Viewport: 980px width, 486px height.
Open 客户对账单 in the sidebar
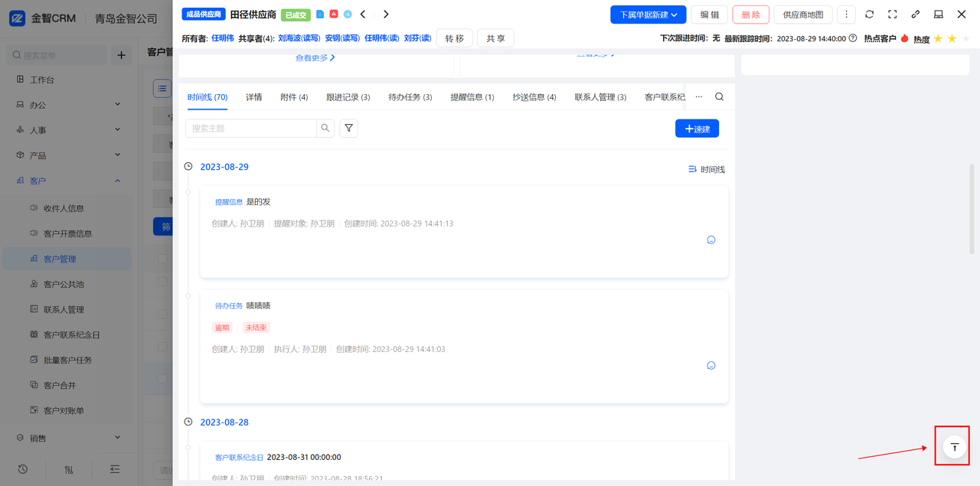(x=66, y=410)
